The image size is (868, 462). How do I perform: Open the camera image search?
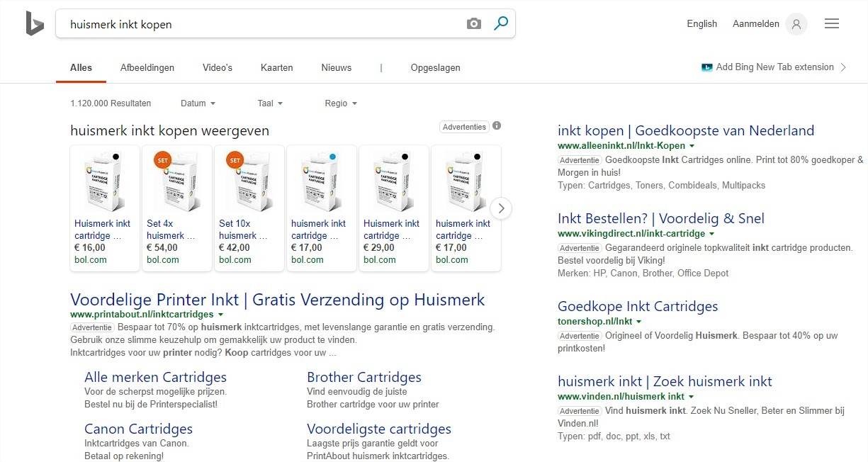[473, 23]
